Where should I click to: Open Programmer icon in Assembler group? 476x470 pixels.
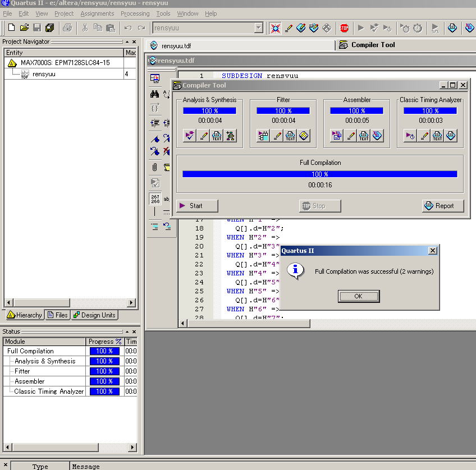tap(377, 136)
